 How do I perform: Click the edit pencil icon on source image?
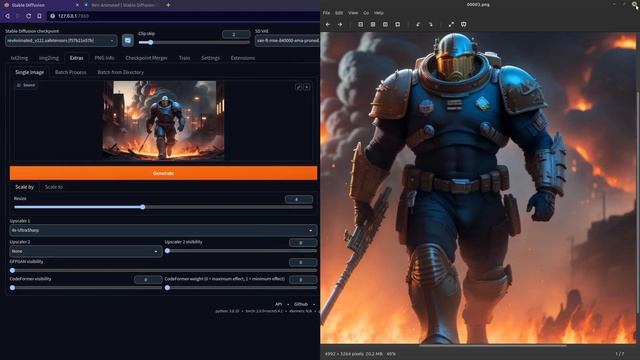[x=298, y=87]
